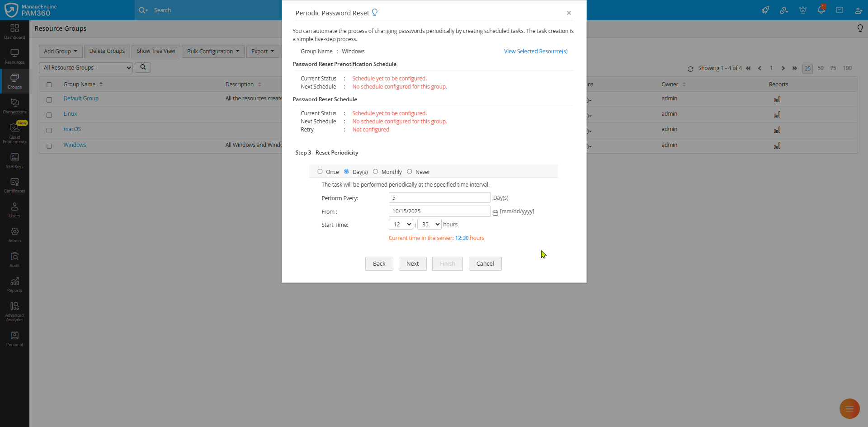
Task: Open Admin settings in sidebar
Action: point(14,235)
